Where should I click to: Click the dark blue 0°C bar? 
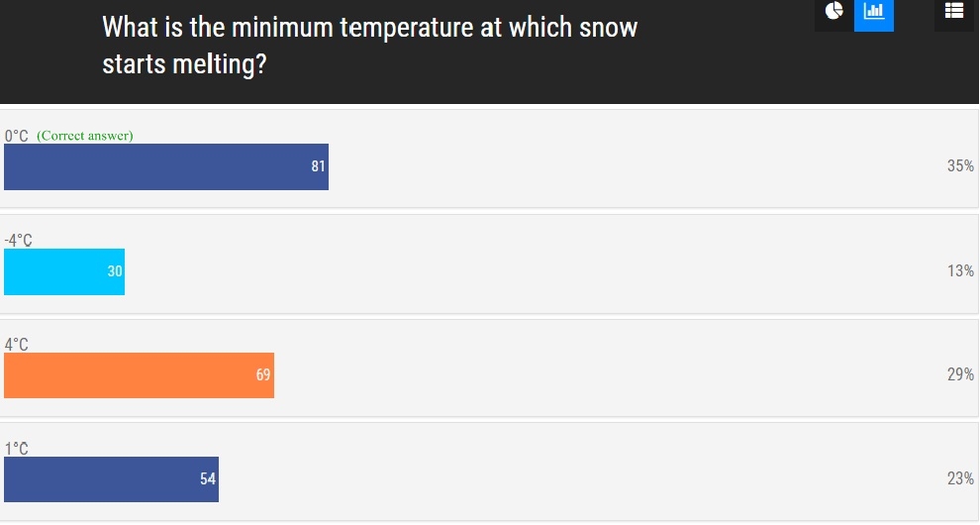pos(166,167)
